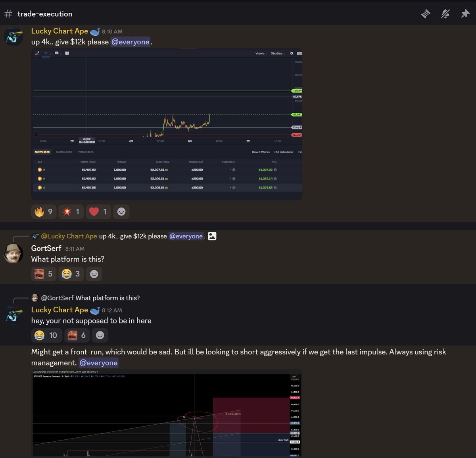476x458 pixels.
Task: Click the channel hash icon
Action: click(x=8, y=14)
